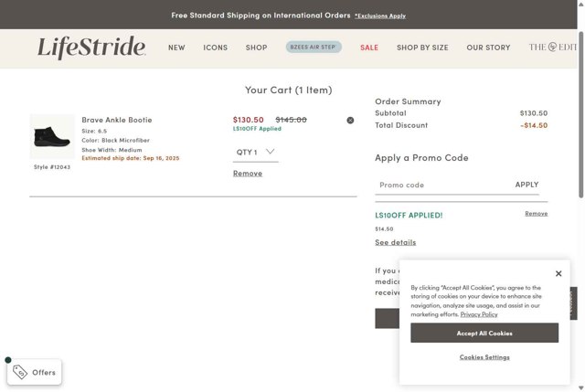Click the circular X remove-item icon

350,120
